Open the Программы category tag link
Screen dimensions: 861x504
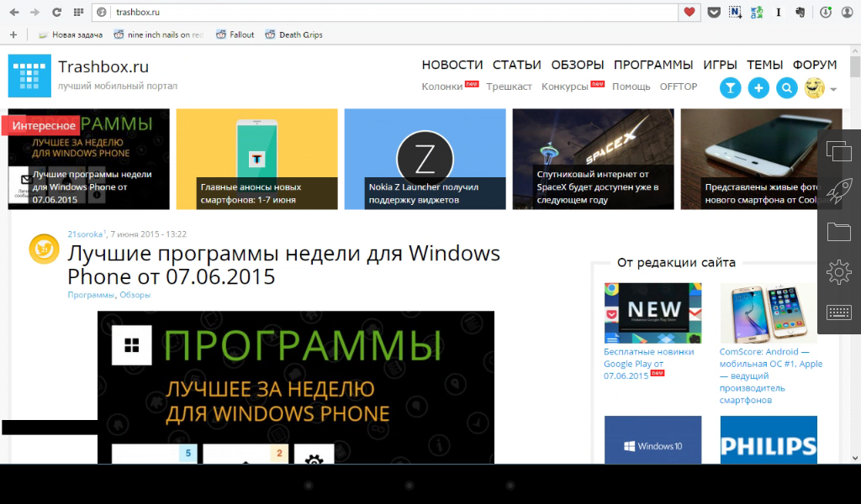click(91, 295)
